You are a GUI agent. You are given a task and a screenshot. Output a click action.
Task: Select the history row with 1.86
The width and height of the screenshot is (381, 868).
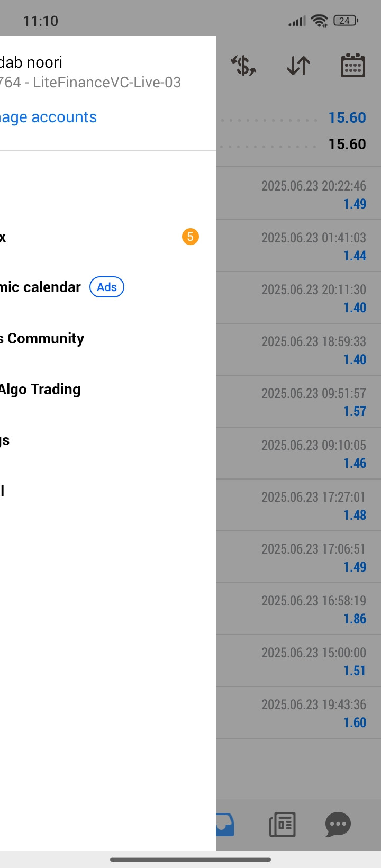298,609
